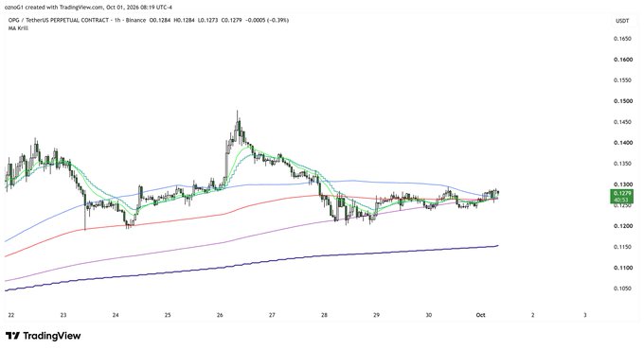Viewport: 644px width, 350px height.
Task: Click the 0.1100 price axis label
Action: point(622,268)
